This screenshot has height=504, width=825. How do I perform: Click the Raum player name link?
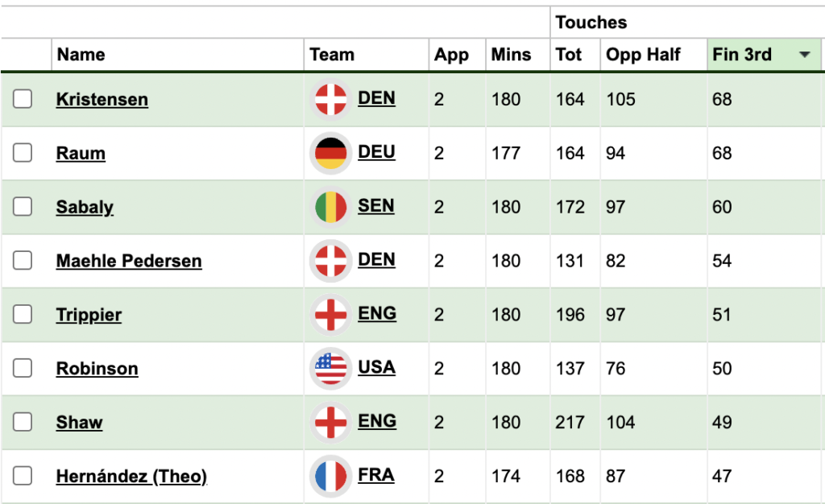coord(81,153)
